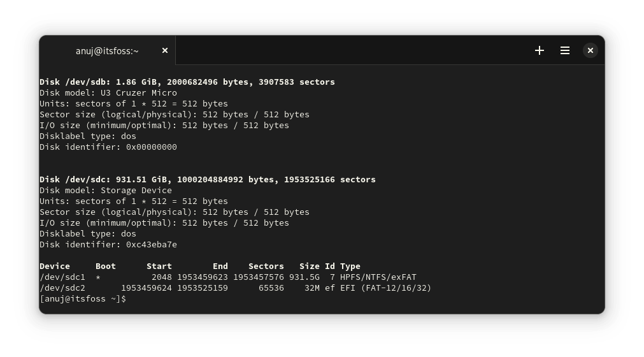The height and width of the screenshot is (357, 644).
Task: Click the disk identifier 0xc43eba7e
Action: pos(152,245)
